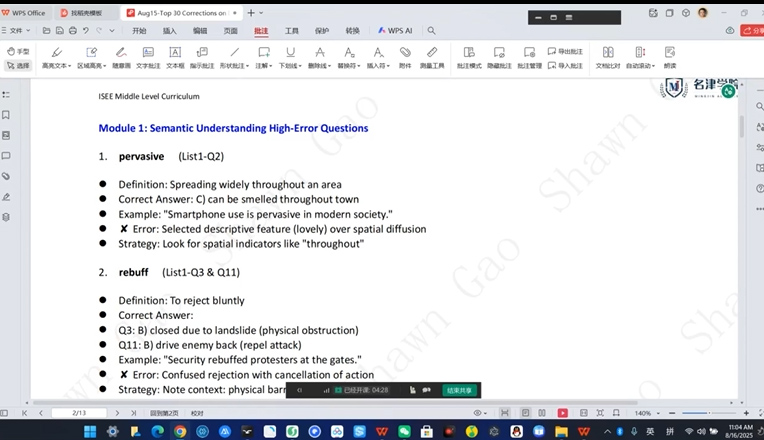The image size is (764, 440).
Task: Click the 测量工具 measuring tool icon
Action: pos(432,57)
